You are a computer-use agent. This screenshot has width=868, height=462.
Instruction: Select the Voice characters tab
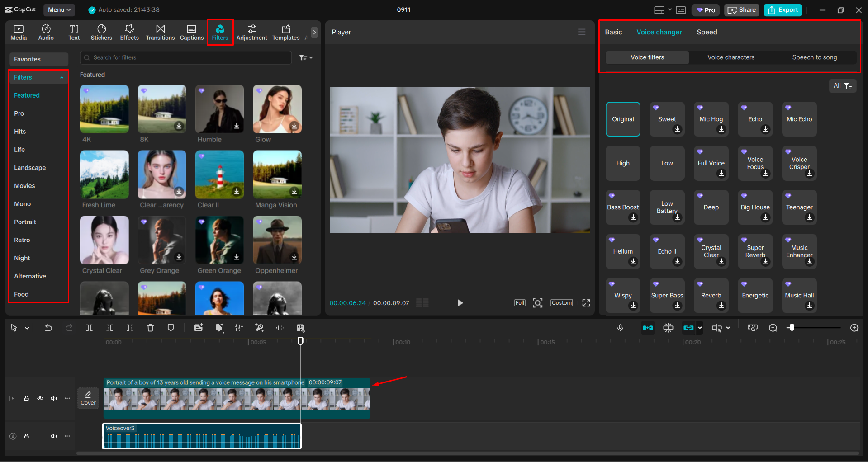[x=730, y=57]
